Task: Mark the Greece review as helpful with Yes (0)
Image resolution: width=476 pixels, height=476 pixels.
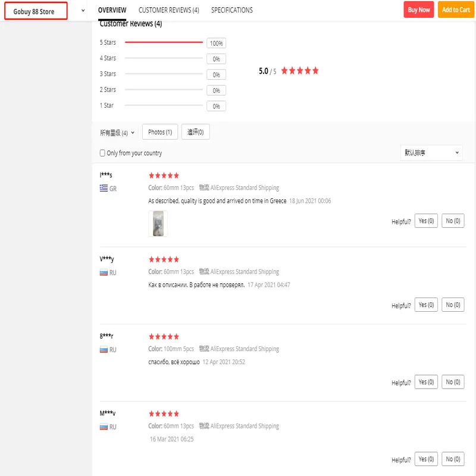Action: click(x=426, y=221)
